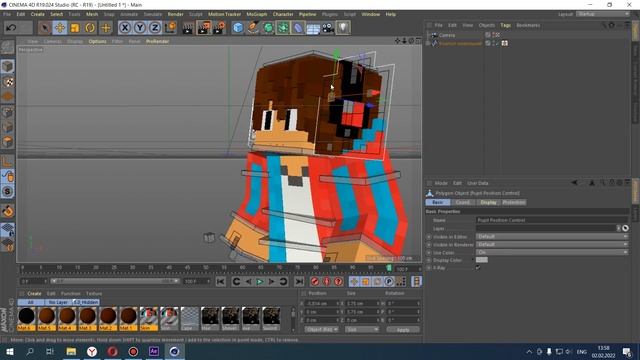
Task: Open the Render menu
Action: tap(176, 14)
